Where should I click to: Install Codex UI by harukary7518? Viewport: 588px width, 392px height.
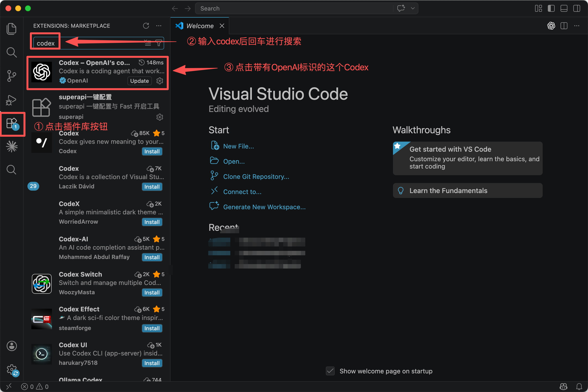coord(152,363)
